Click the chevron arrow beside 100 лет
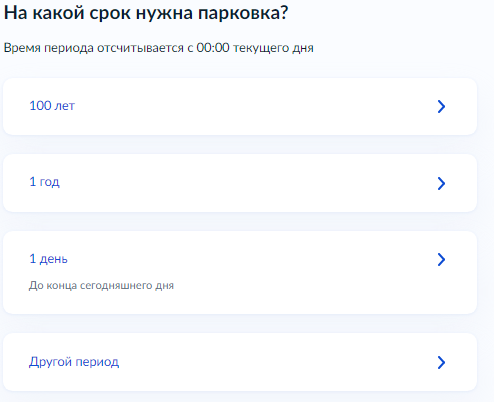Screen dimensions: 494x402 [x=441, y=107]
